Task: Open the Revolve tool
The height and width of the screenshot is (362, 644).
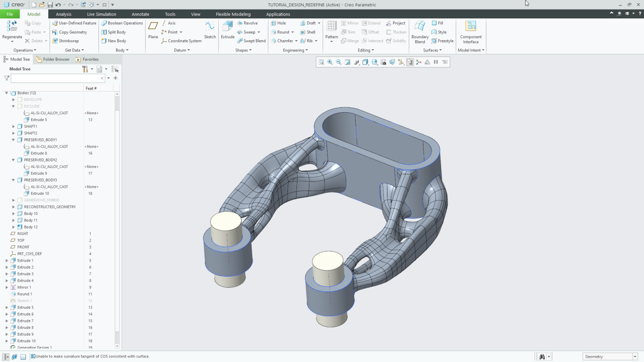Action: (x=249, y=23)
